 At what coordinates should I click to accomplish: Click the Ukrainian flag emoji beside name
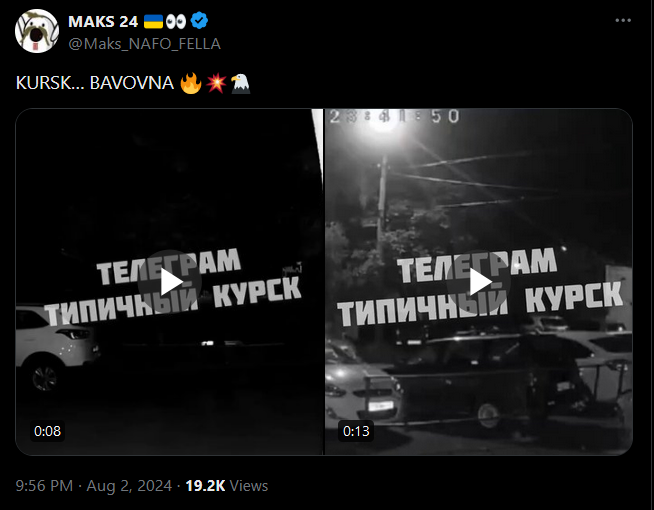[x=153, y=21]
